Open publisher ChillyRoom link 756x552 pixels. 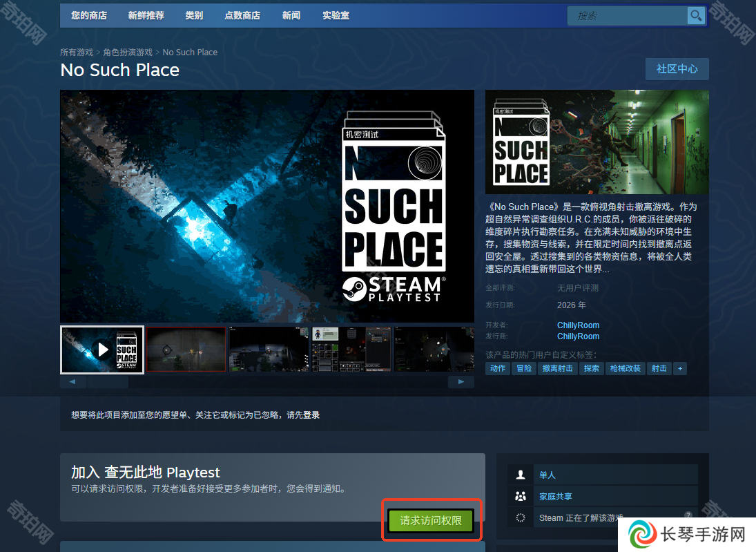tap(578, 336)
